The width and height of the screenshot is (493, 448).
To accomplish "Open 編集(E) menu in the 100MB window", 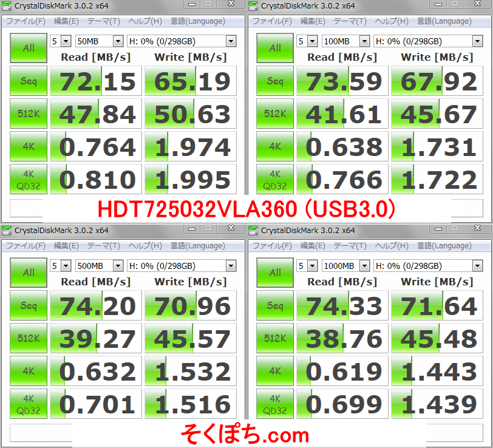I will point(313,21).
